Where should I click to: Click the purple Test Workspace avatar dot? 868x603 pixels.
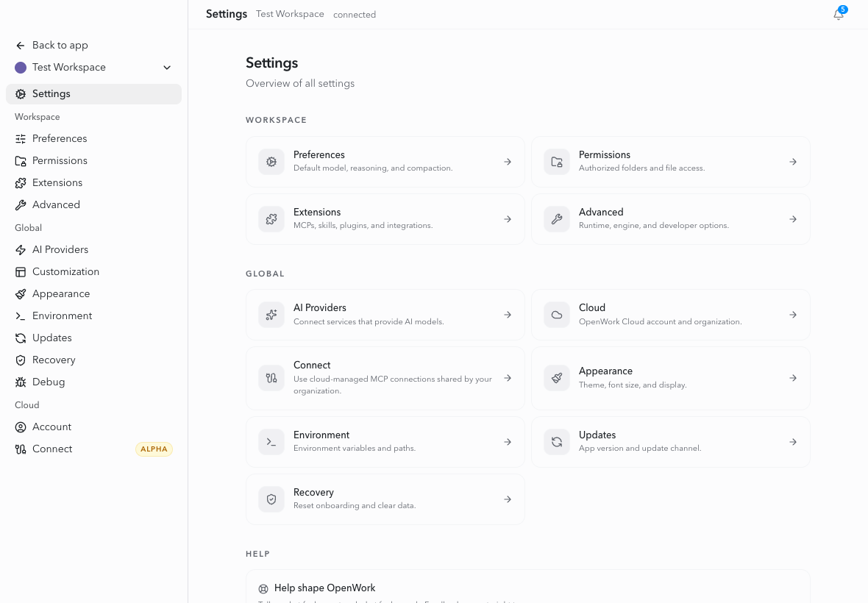click(21, 68)
